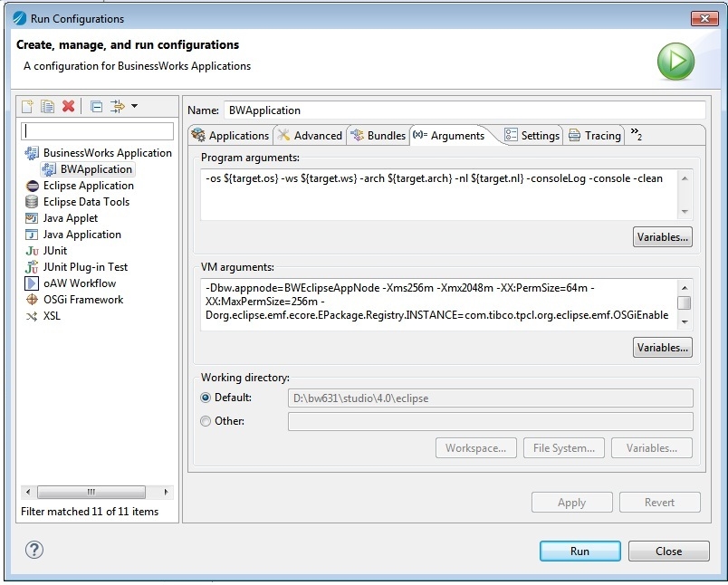Open the filter configurations dropdown arrow
The width and height of the screenshot is (728, 585).
[x=135, y=106]
